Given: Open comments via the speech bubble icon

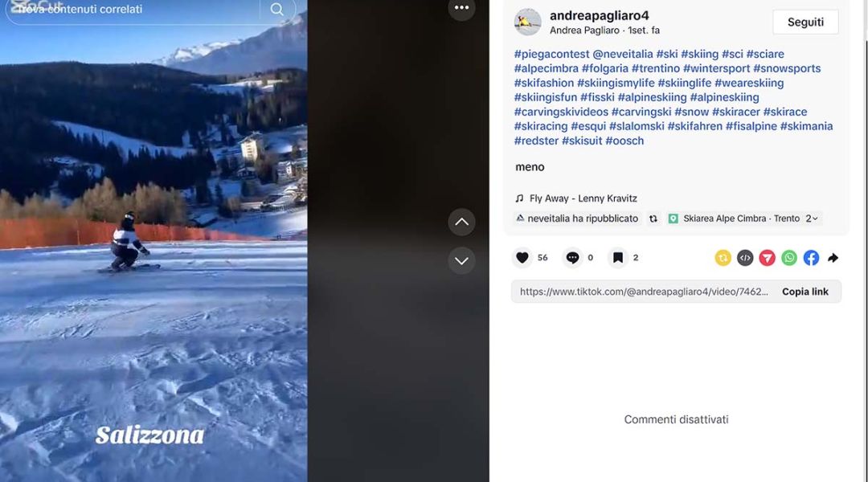Looking at the screenshot, I should click(x=572, y=257).
